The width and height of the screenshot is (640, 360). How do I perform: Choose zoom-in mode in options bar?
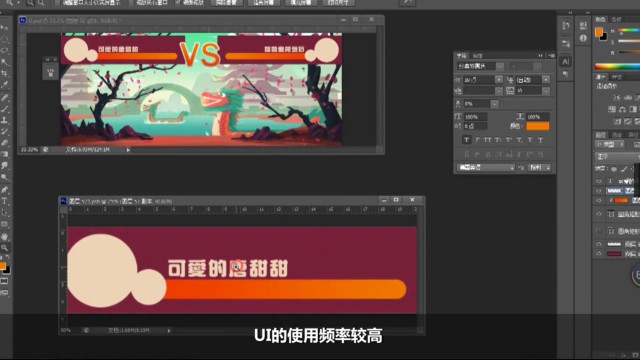[30, 3]
